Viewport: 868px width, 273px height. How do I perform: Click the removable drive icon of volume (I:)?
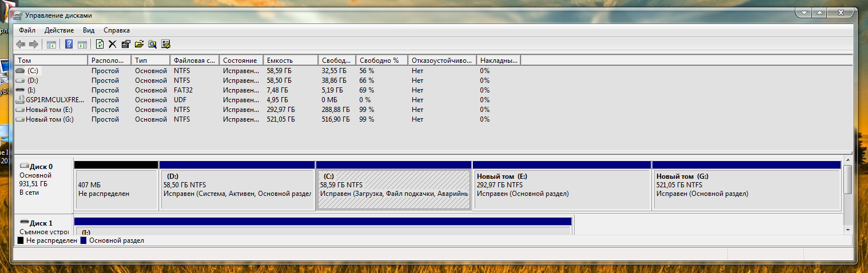[21, 90]
